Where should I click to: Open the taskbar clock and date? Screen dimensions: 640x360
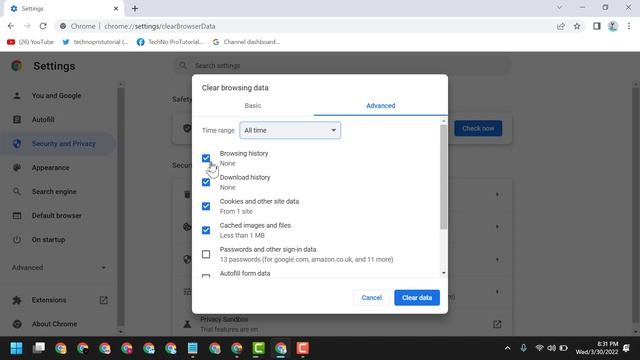(x=597, y=348)
